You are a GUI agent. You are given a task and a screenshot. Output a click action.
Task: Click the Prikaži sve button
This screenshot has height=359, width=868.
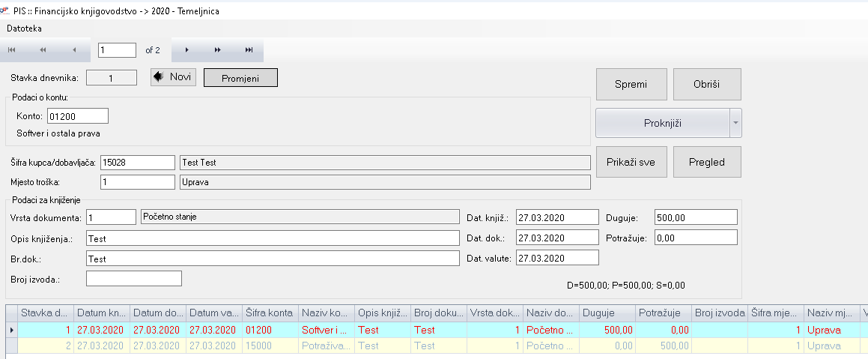coord(631,161)
